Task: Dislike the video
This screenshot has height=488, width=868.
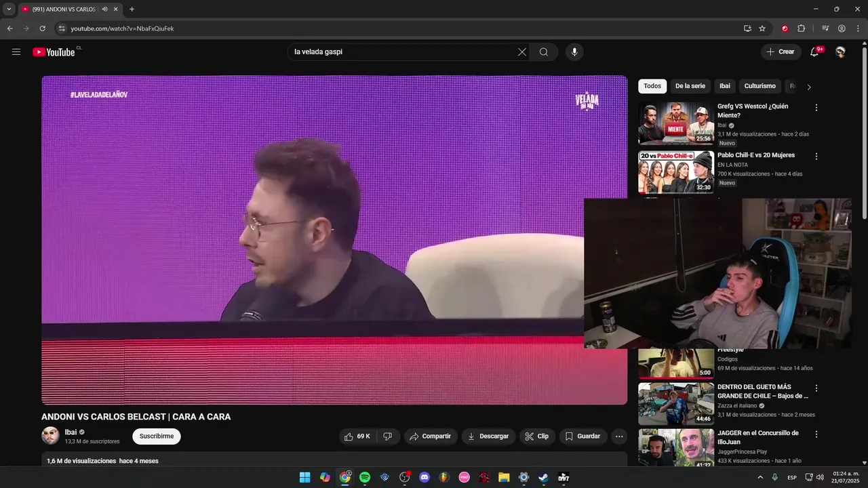Action: tap(388, 436)
